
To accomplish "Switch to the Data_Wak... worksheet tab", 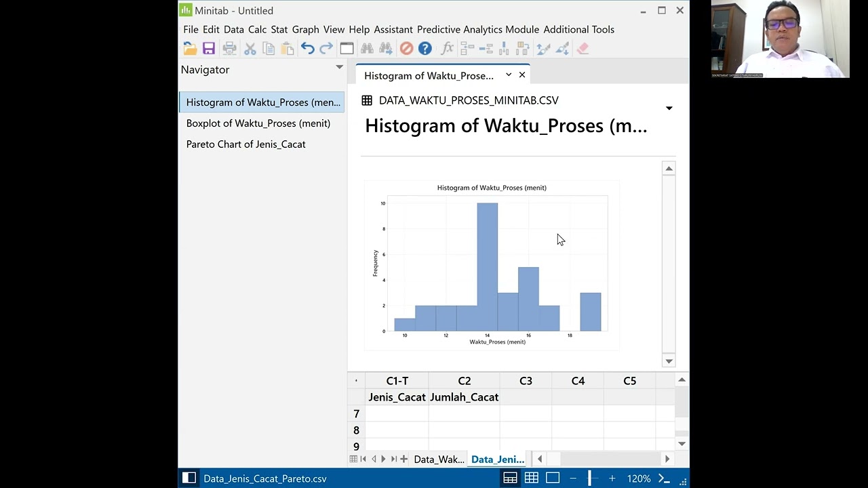I will (439, 460).
